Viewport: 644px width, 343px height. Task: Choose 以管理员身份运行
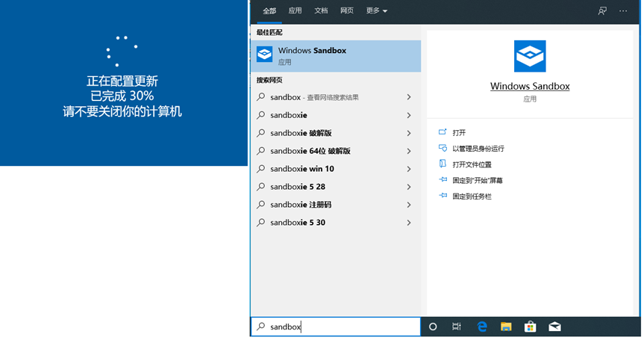tap(478, 149)
